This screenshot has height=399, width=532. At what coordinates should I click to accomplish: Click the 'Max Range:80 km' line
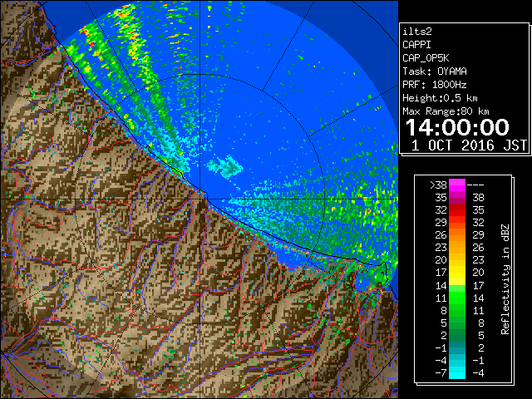point(446,111)
